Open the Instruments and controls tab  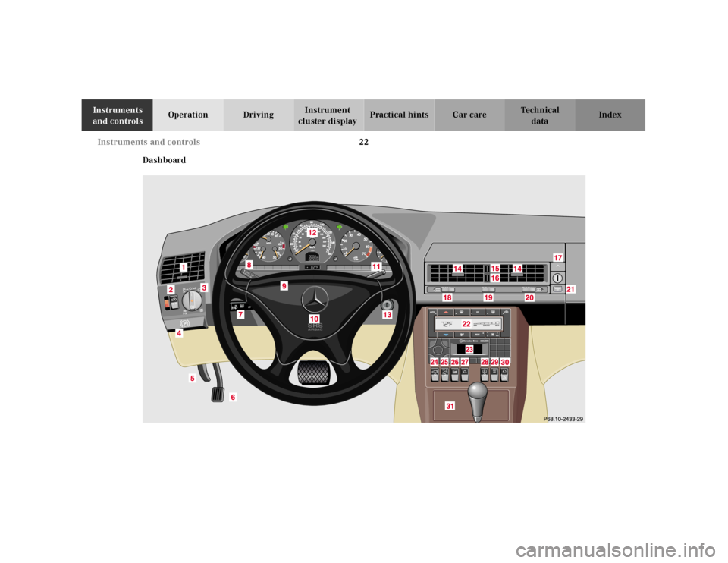point(117,115)
